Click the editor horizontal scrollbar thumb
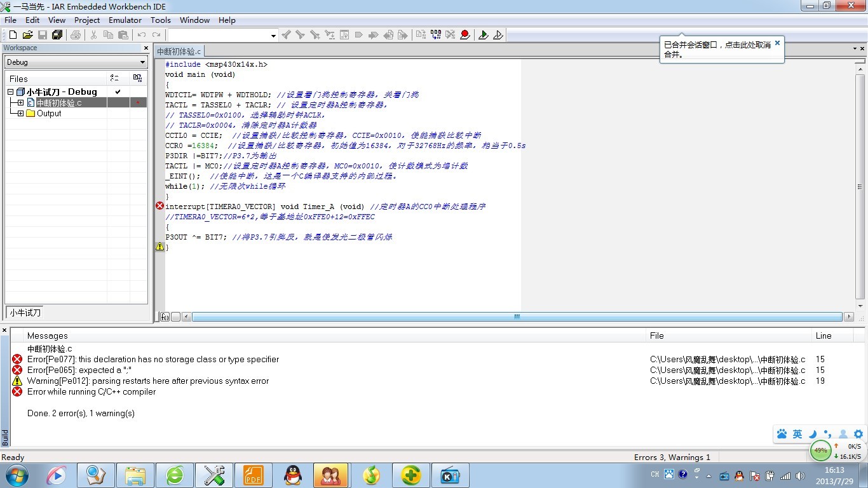The image size is (868, 488). 517,316
